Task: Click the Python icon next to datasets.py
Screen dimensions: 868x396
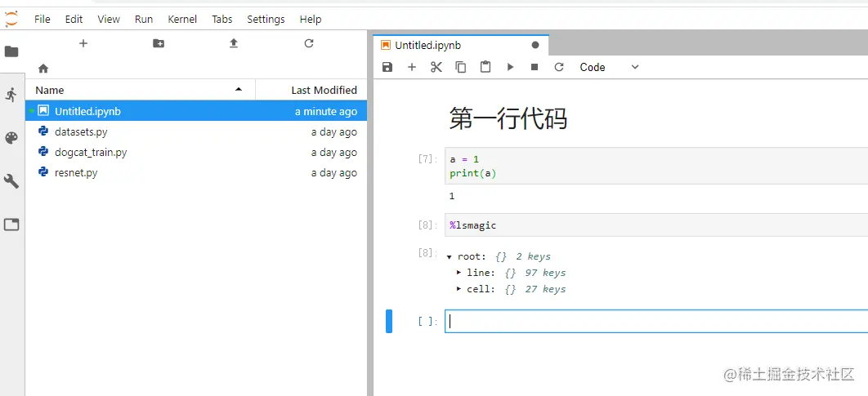Action: coord(43,131)
